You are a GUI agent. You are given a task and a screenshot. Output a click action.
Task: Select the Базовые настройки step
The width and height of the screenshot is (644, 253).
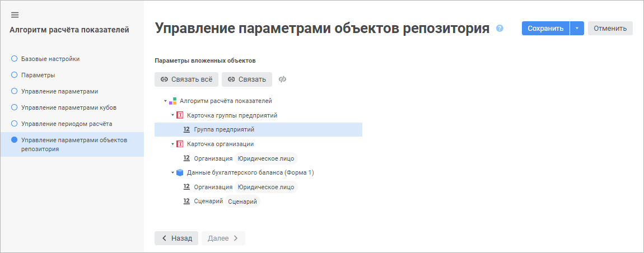coord(50,58)
